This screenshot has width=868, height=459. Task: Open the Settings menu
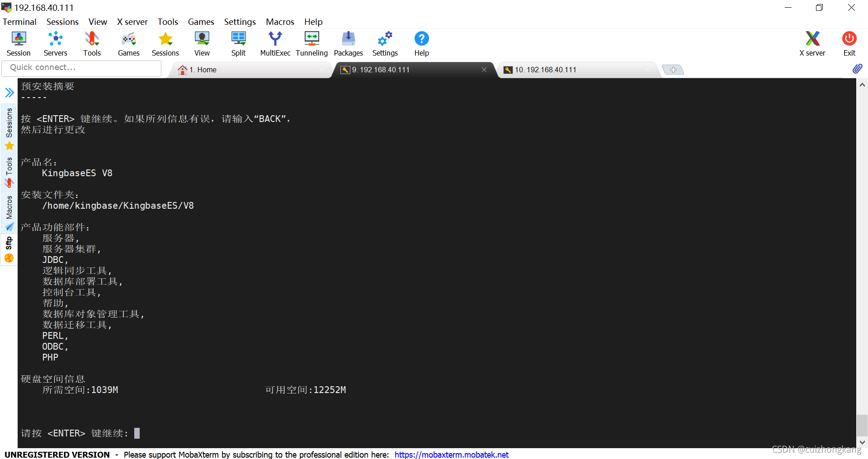[240, 22]
